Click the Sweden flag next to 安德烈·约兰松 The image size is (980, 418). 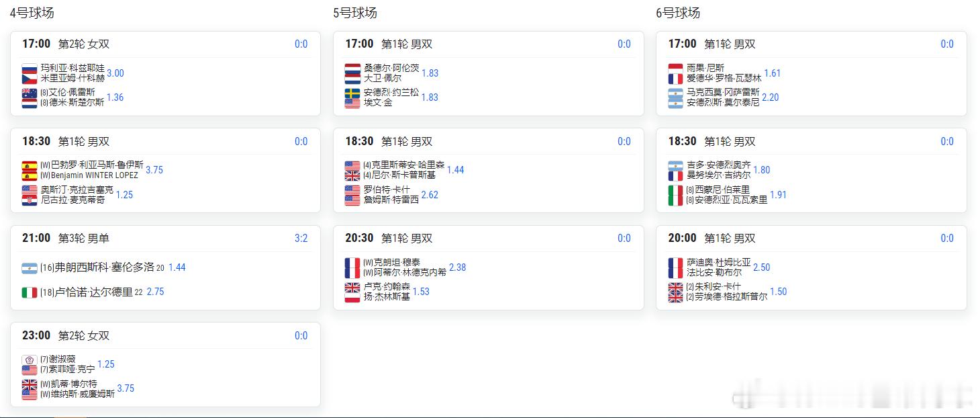(352, 93)
